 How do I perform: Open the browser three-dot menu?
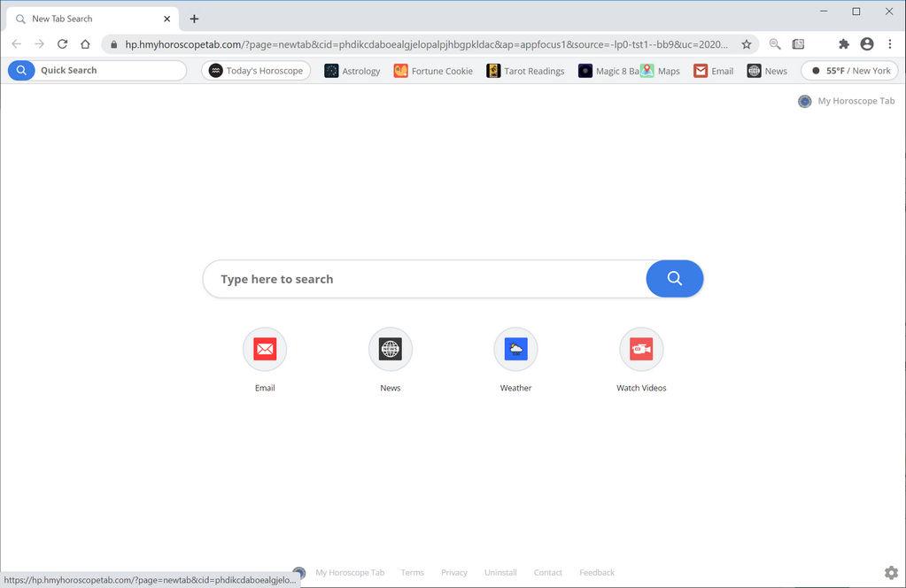[x=889, y=43]
